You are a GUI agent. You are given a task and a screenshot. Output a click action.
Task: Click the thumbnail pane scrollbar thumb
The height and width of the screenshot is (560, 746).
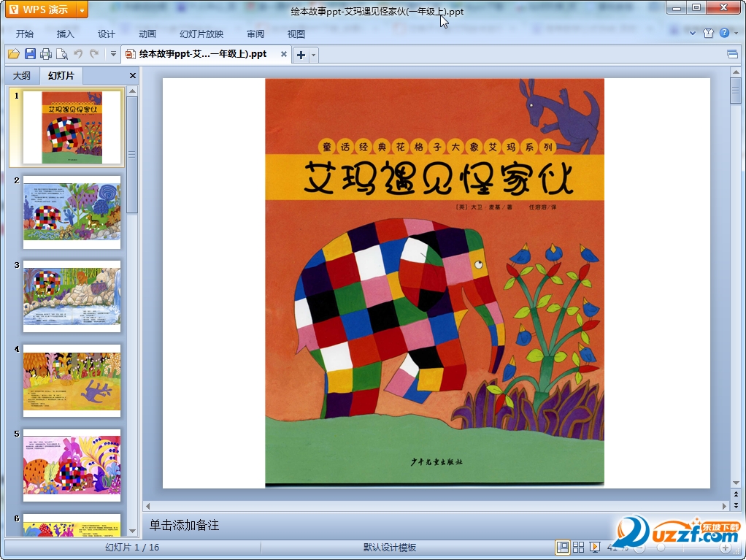click(x=133, y=155)
